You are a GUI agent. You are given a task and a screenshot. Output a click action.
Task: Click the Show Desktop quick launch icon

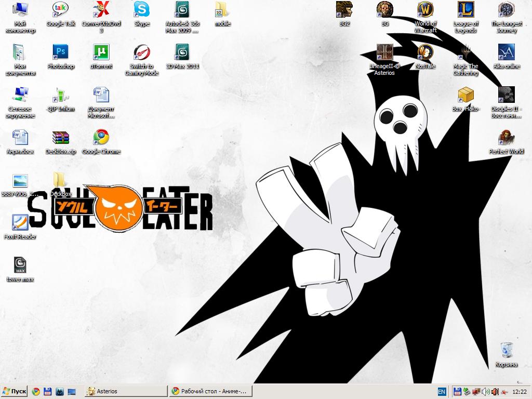click(72, 392)
